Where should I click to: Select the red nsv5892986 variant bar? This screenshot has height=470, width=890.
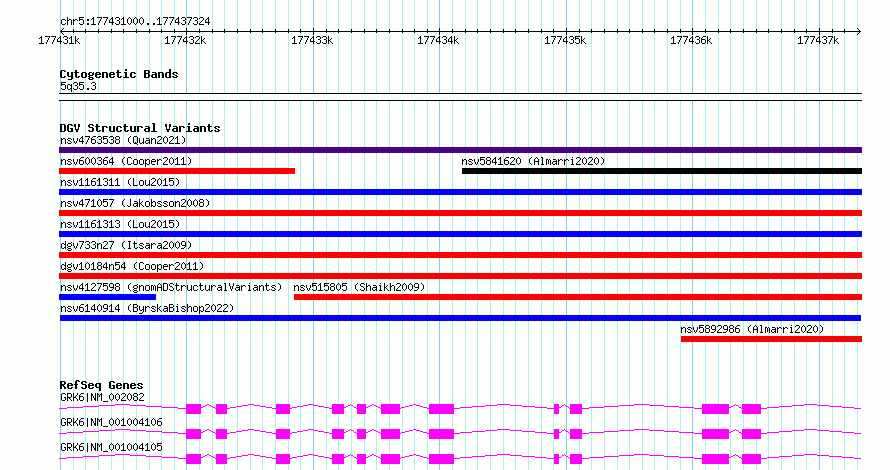[771, 339]
